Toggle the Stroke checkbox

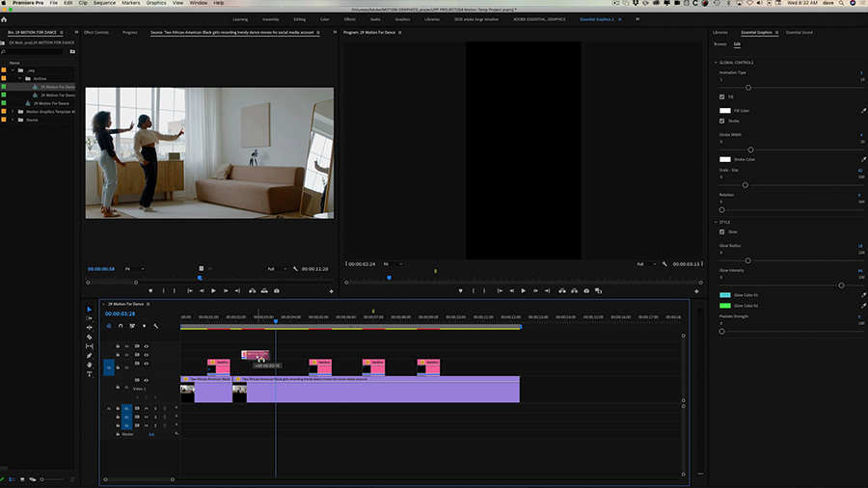(721, 121)
